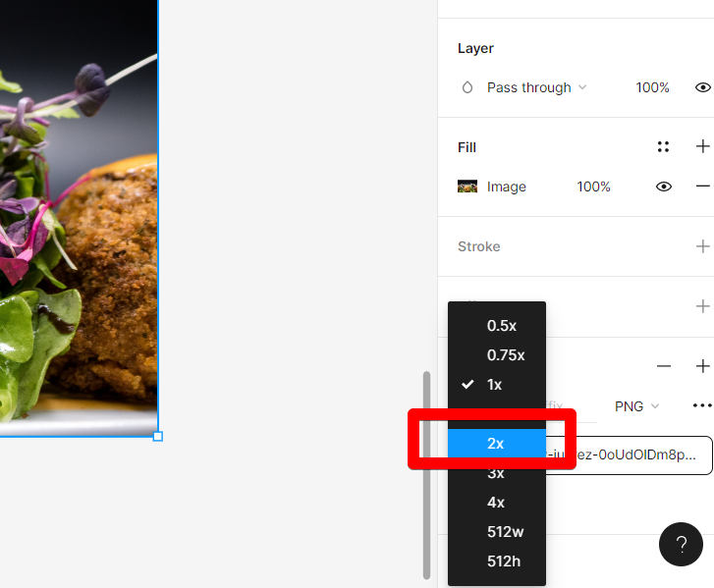
Task: Click the export button with file name
Action: tap(629, 455)
